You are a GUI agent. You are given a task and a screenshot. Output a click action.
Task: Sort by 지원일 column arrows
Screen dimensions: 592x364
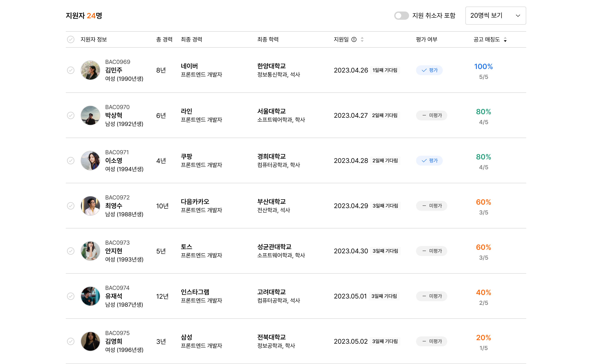click(x=362, y=39)
